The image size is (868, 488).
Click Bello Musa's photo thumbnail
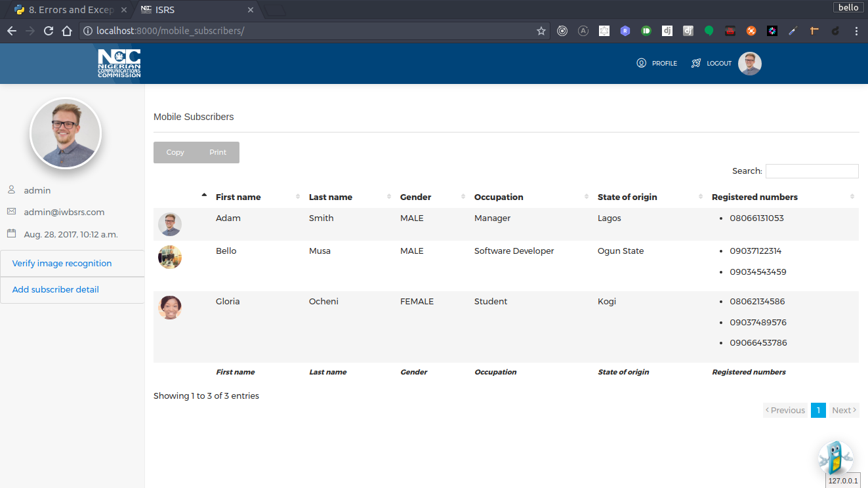point(170,257)
